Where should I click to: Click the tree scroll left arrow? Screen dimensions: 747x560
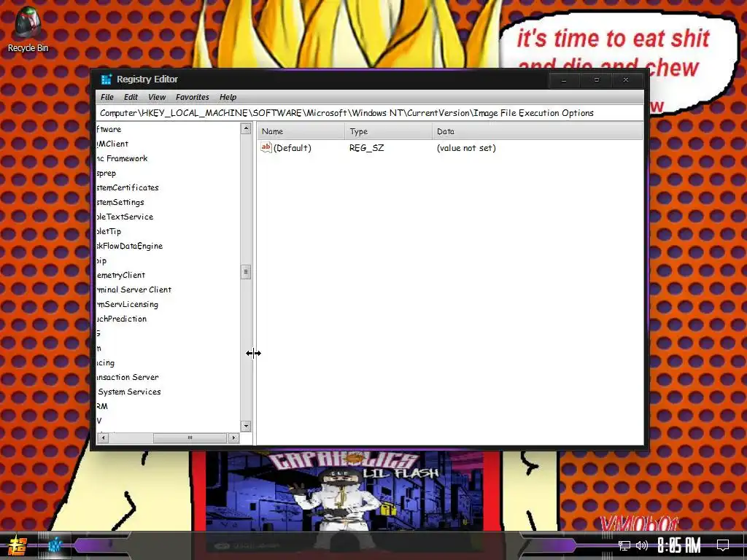(x=103, y=437)
